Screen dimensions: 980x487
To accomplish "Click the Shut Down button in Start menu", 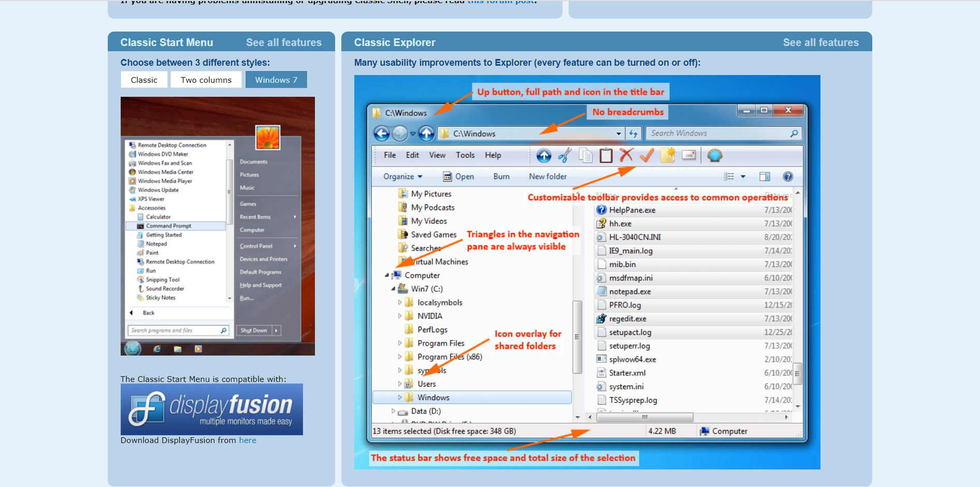I will pyautogui.click(x=254, y=330).
